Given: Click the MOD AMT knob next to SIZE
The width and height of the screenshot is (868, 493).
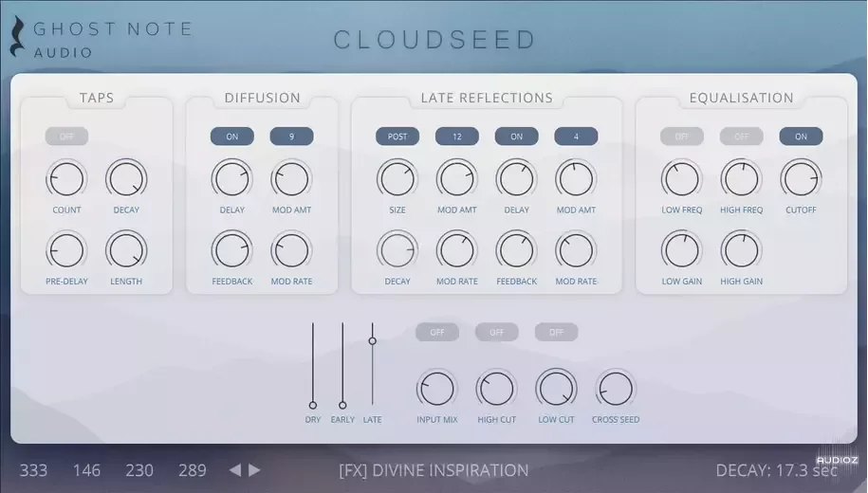Looking at the screenshot, I should tap(457, 179).
